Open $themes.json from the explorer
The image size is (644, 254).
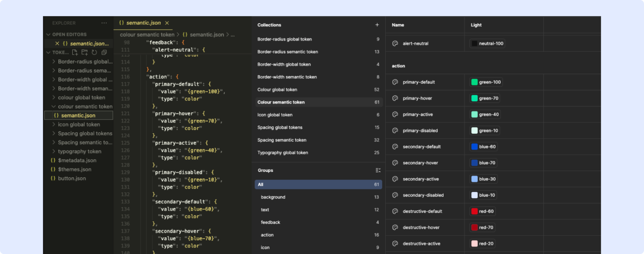point(74,169)
